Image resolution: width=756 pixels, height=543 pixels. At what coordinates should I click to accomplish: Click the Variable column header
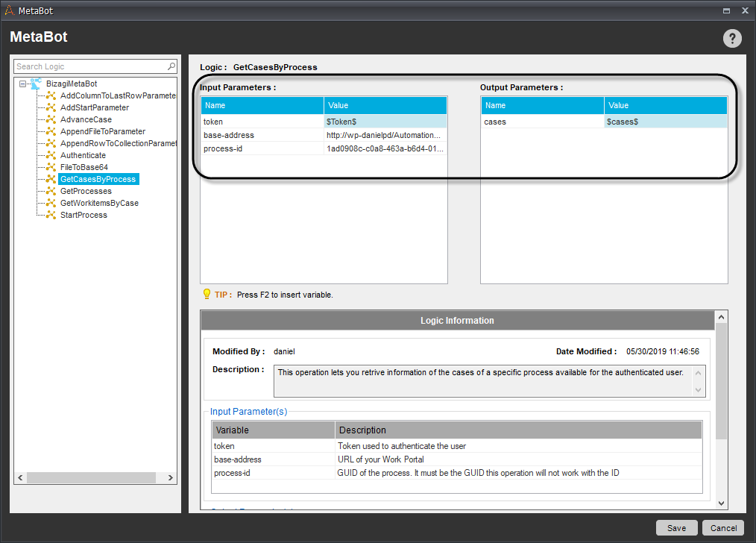(274, 430)
